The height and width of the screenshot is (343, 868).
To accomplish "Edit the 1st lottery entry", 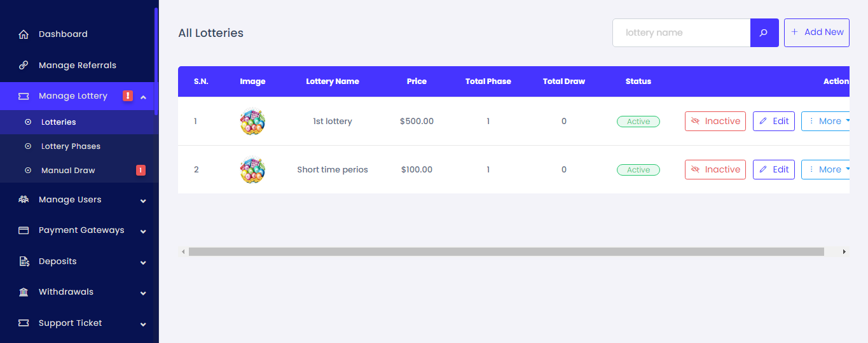I will (x=773, y=122).
